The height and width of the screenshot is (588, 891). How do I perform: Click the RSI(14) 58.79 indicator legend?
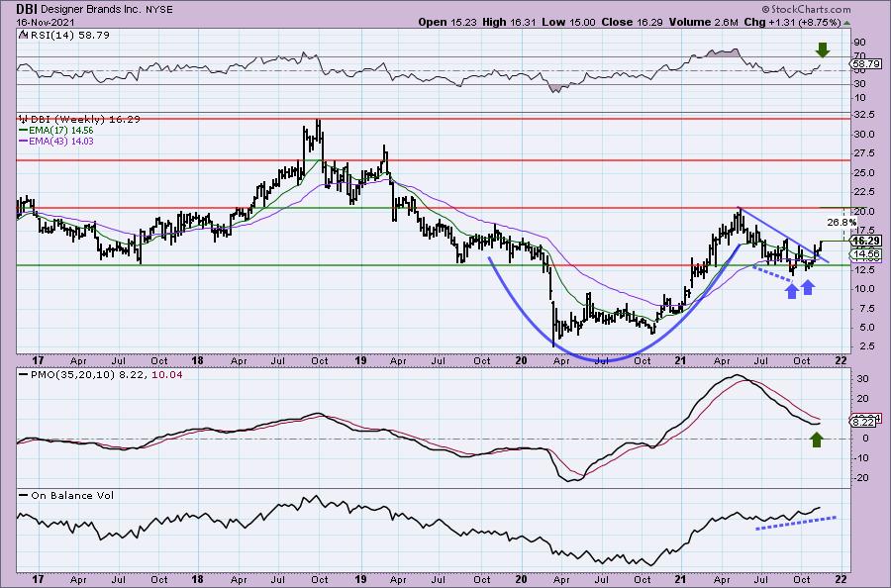tap(64, 35)
